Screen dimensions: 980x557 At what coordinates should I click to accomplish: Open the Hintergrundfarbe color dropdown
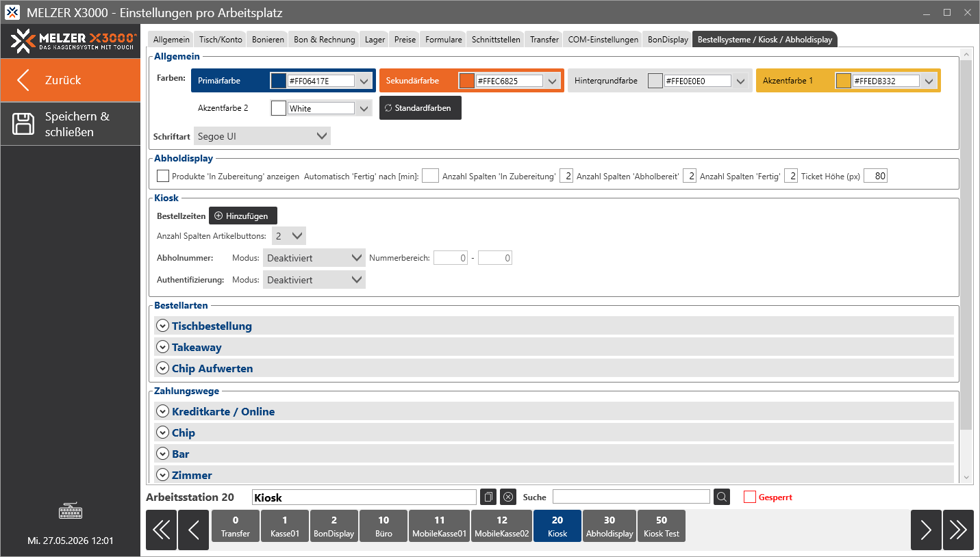point(740,81)
